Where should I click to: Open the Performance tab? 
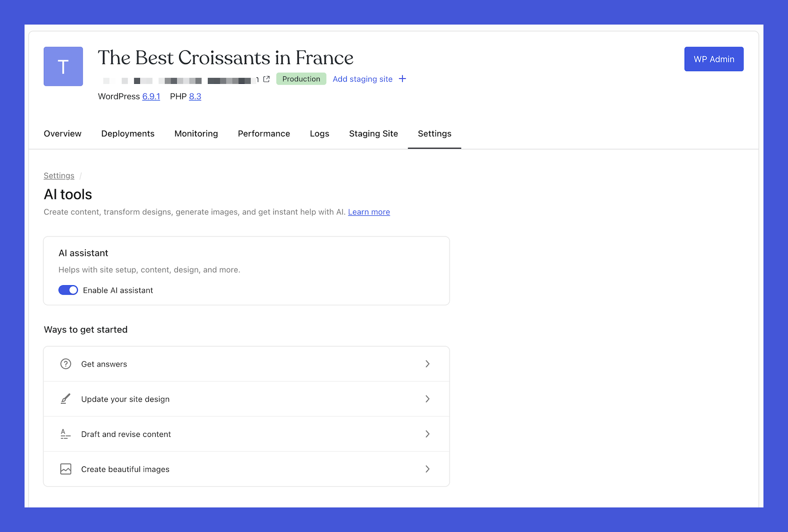click(x=263, y=133)
